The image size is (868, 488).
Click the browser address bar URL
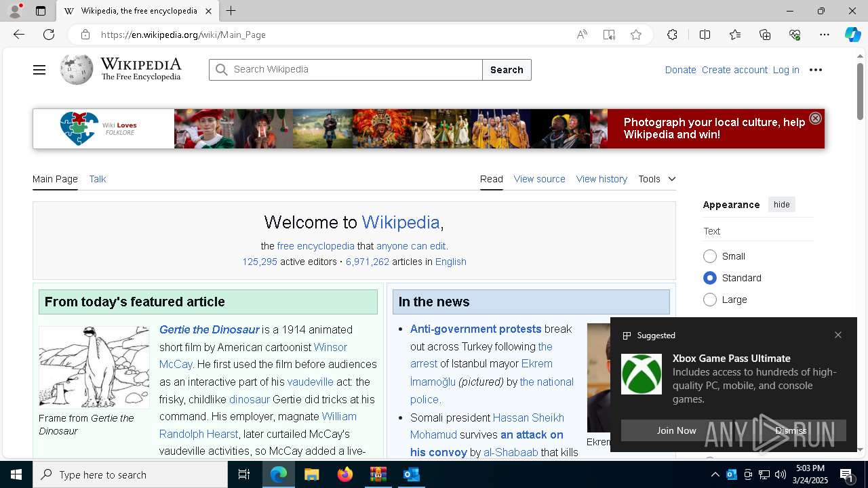(x=183, y=35)
